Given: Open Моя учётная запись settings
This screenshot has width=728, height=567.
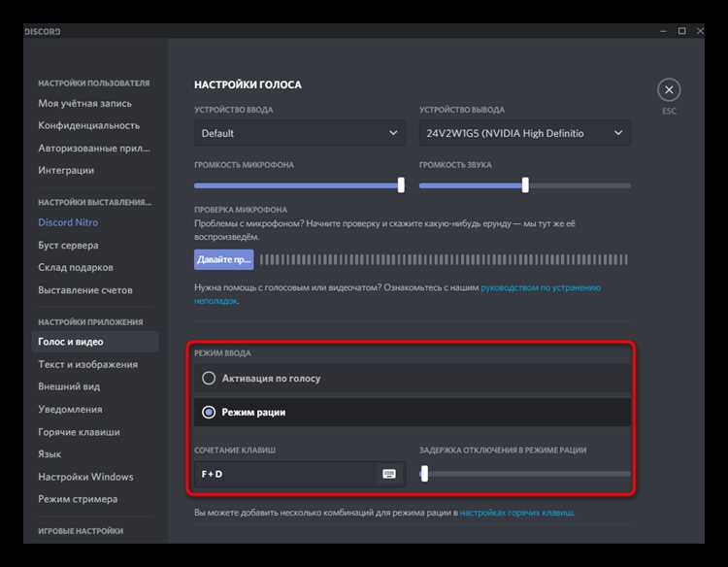Looking at the screenshot, I should click(x=85, y=103).
